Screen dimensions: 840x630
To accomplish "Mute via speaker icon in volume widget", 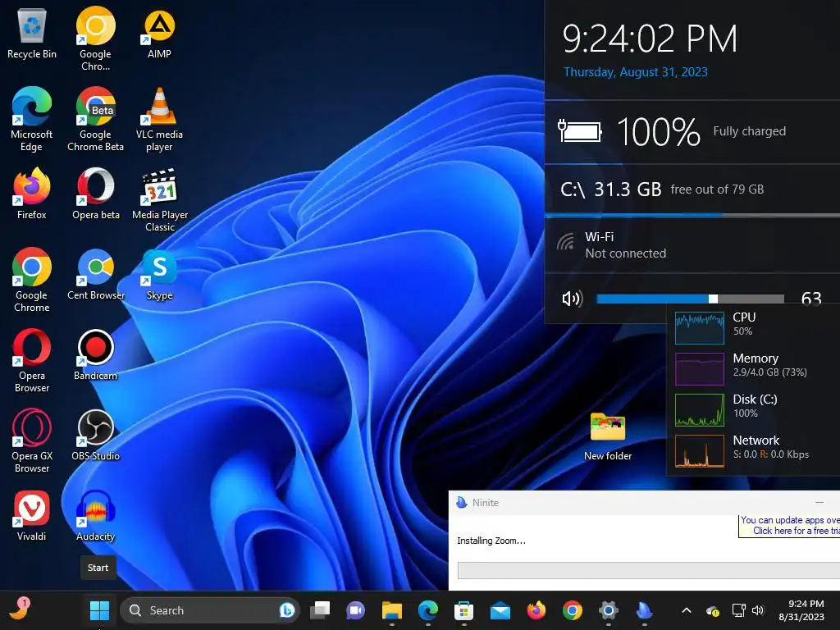I will (572, 299).
